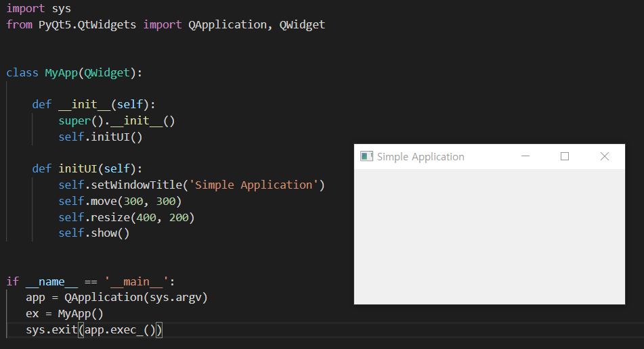The width and height of the screenshot is (644, 349).
Task: Click 'self.initUI()' call line
Action: [x=100, y=137]
